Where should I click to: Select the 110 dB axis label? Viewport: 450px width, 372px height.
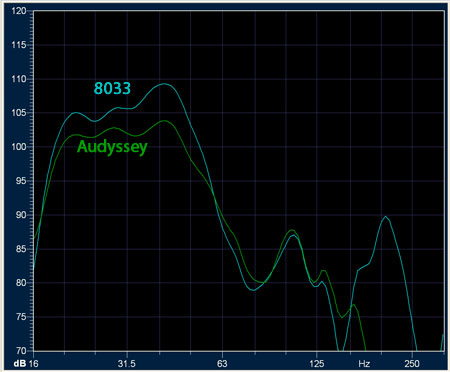coord(19,79)
